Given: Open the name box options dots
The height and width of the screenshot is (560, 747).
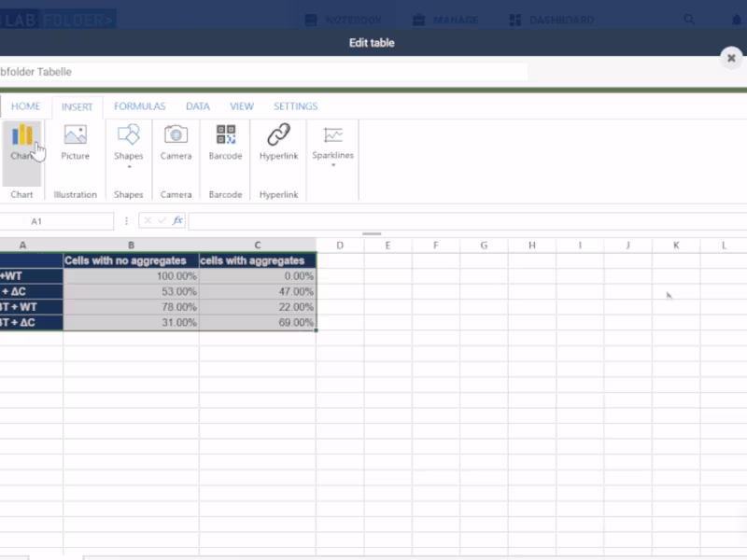Looking at the screenshot, I should 126,221.
